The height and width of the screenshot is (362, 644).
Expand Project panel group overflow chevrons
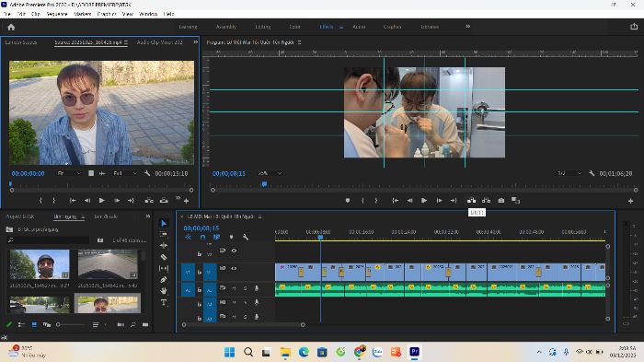pyautogui.click(x=148, y=216)
